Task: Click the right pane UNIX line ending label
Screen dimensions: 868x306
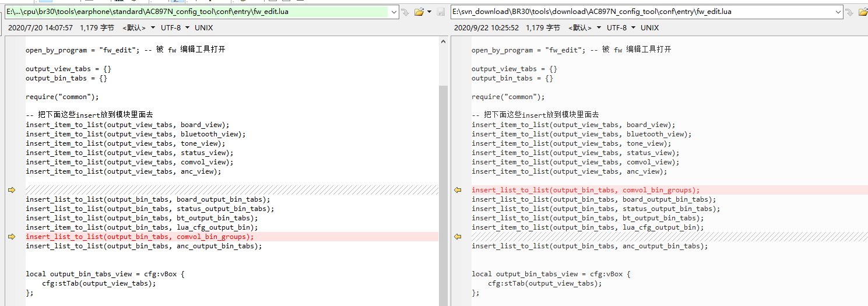Action: pyautogui.click(x=649, y=27)
